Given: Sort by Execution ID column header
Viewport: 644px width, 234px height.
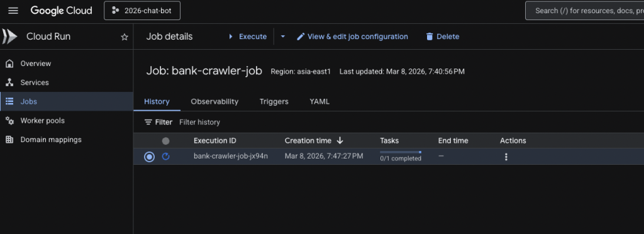Looking at the screenshot, I should point(215,141).
